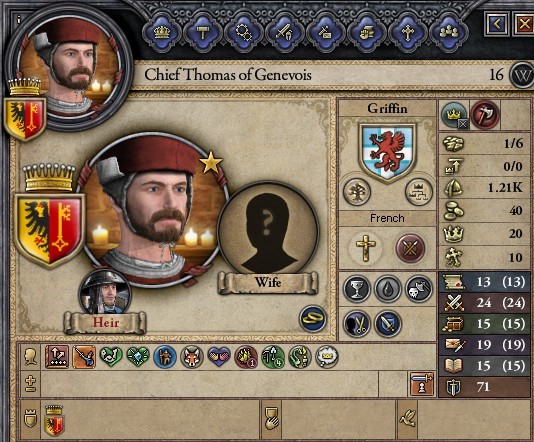Click the marriage rings icon
Viewport: 534px width, 442px height.
click(313, 318)
